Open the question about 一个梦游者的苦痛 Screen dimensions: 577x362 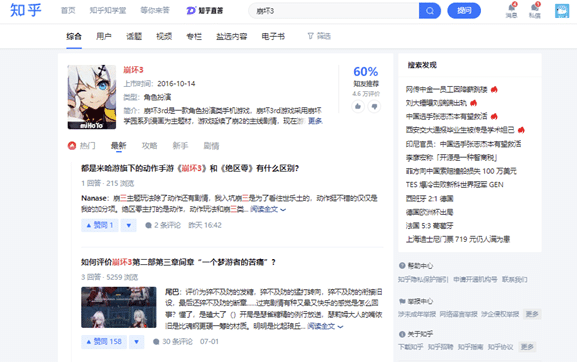point(178,262)
